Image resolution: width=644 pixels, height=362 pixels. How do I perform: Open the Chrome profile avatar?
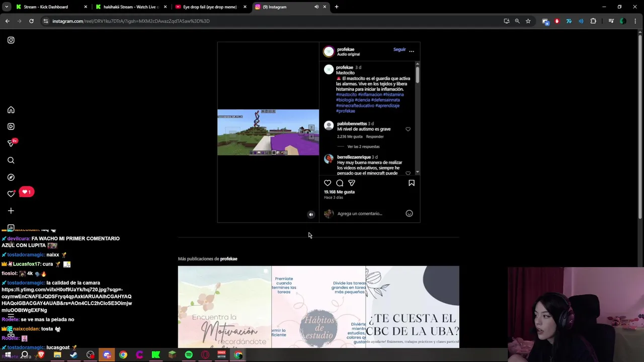pyautogui.click(x=623, y=21)
